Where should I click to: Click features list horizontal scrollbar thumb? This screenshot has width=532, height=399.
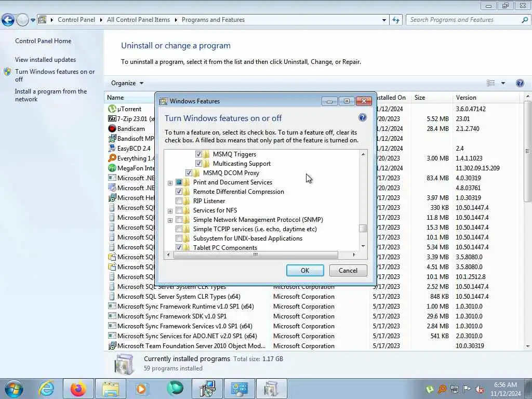(x=256, y=255)
